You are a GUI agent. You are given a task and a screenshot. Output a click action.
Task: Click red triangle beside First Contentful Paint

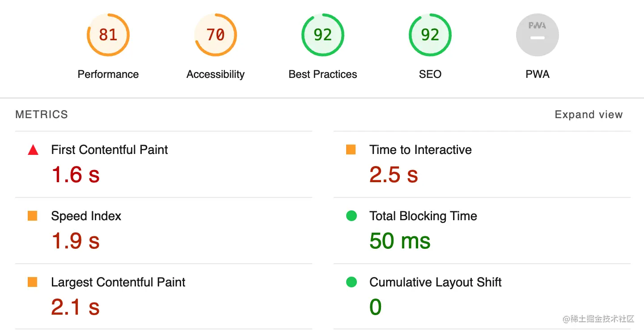pos(33,150)
